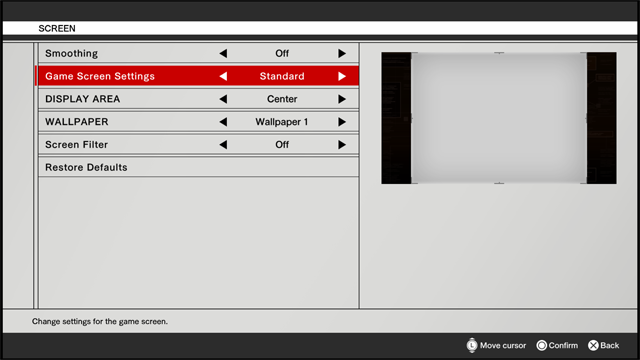Click the game screen preview thumbnail
This screenshot has width=640, height=360.
(499, 118)
